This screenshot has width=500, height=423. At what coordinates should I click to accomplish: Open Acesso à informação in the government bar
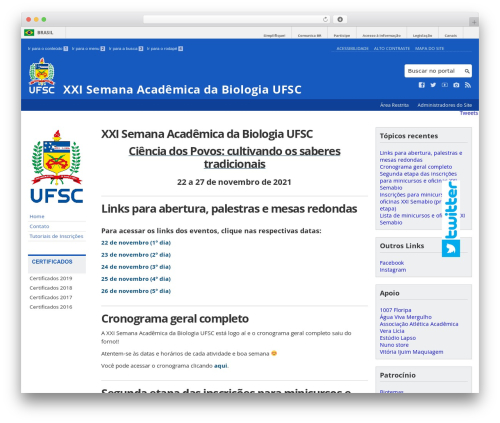[x=381, y=35]
